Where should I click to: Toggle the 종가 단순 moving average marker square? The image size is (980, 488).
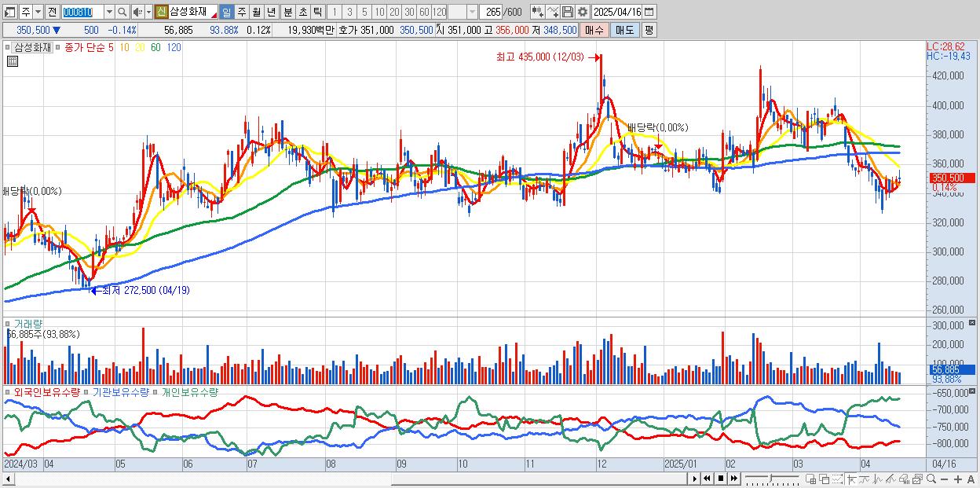pyautogui.click(x=59, y=47)
